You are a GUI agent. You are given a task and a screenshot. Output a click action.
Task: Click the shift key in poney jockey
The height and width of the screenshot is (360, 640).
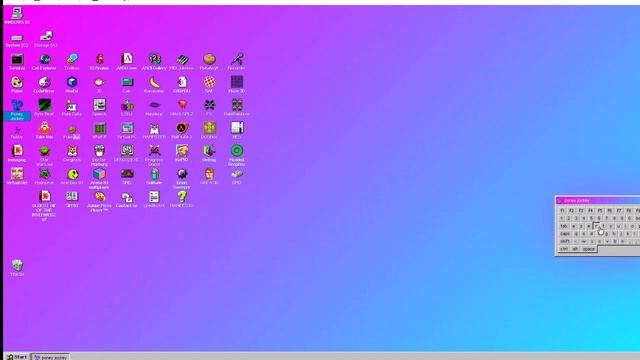tap(564, 241)
